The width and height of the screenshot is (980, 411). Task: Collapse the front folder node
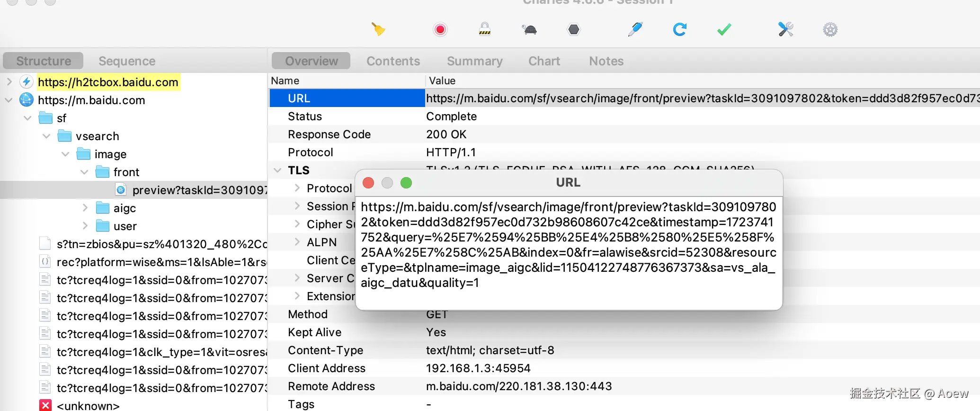coord(85,172)
